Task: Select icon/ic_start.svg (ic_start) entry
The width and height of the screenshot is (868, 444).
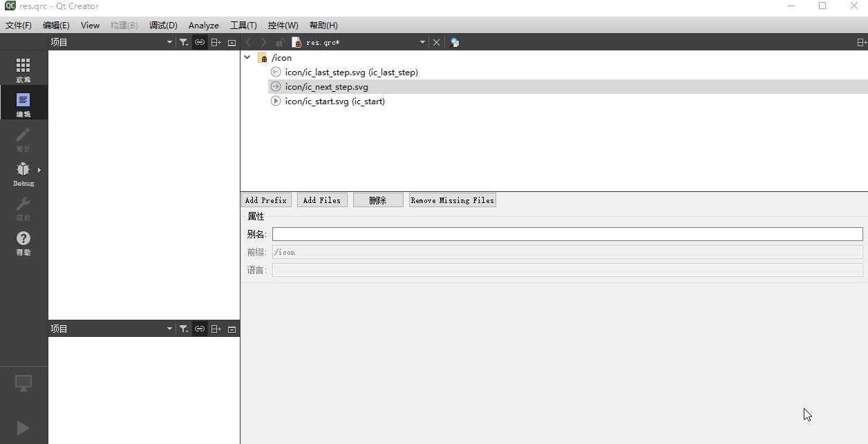Action: tap(568, 101)
